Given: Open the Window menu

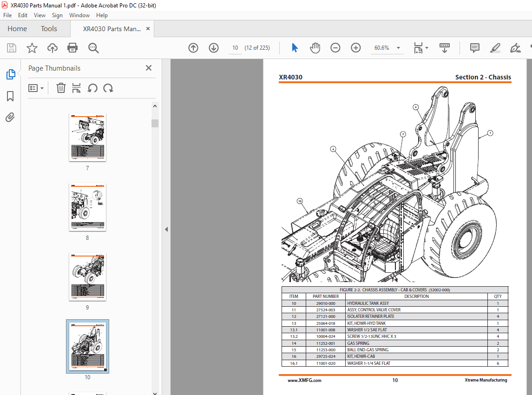Looking at the screenshot, I should [79, 15].
